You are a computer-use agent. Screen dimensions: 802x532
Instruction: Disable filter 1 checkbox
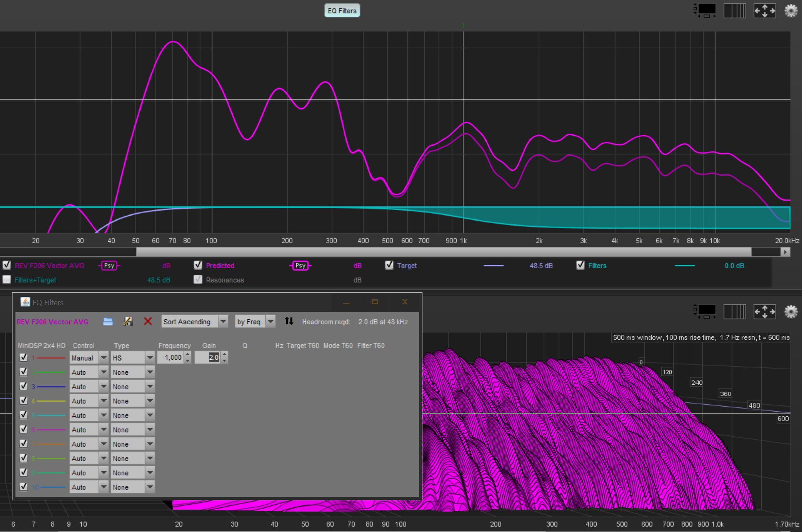point(24,357)
